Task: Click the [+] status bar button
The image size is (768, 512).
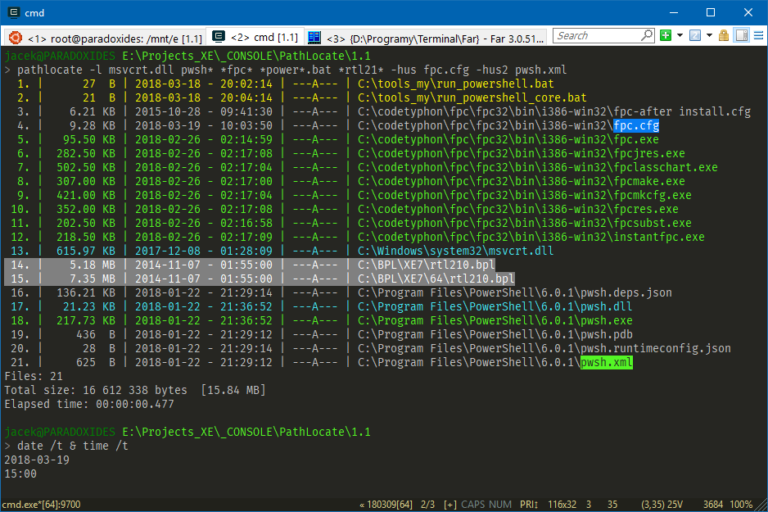Action: pos(449,504)
